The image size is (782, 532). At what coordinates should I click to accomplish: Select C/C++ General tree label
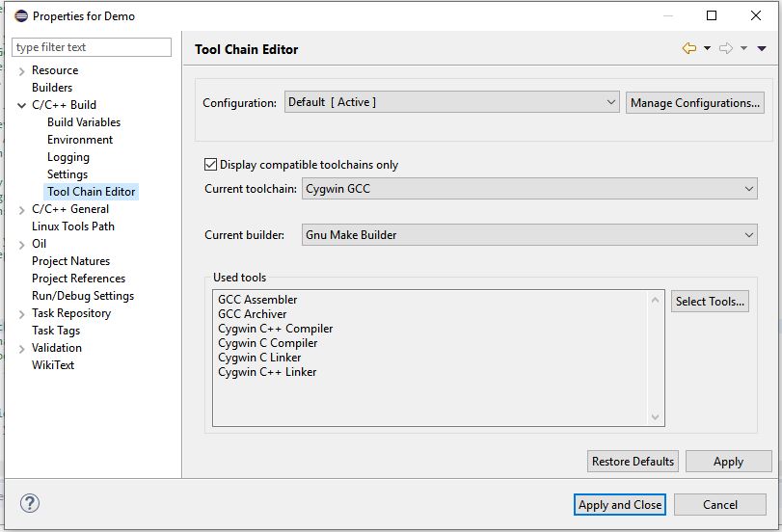70,209
